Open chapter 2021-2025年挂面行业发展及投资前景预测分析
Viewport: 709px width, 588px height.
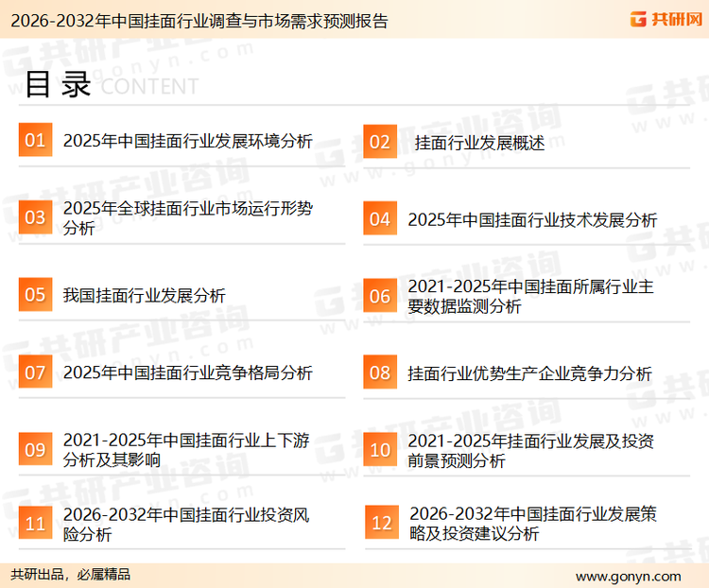click(531, 451)
